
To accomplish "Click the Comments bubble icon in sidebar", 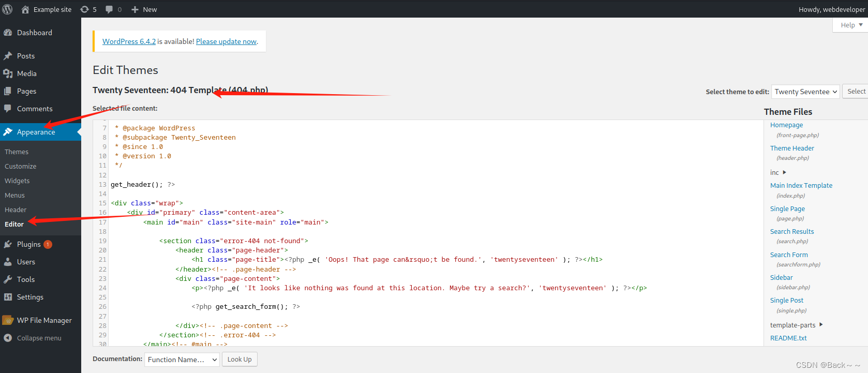I will [x=8, y=109].
